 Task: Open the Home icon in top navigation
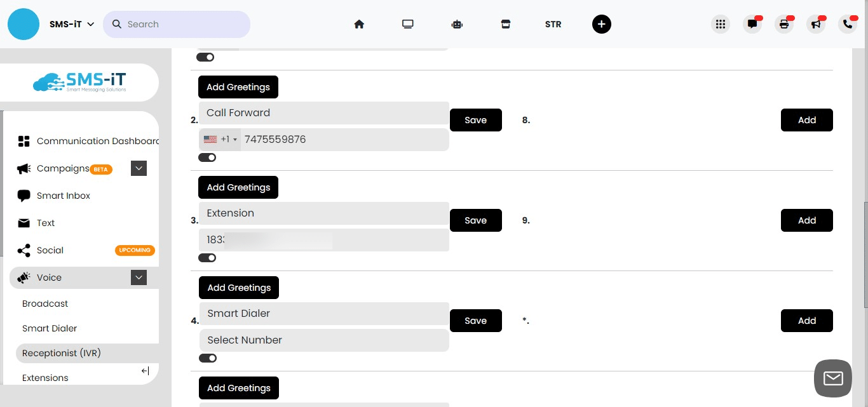(x=359, y=23)
